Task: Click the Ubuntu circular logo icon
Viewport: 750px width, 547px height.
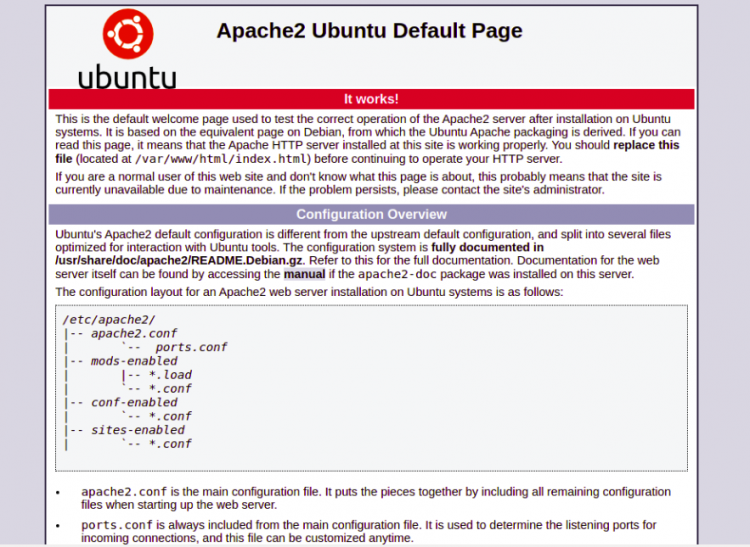Action: pyautogui.click(x=128, y=33)
